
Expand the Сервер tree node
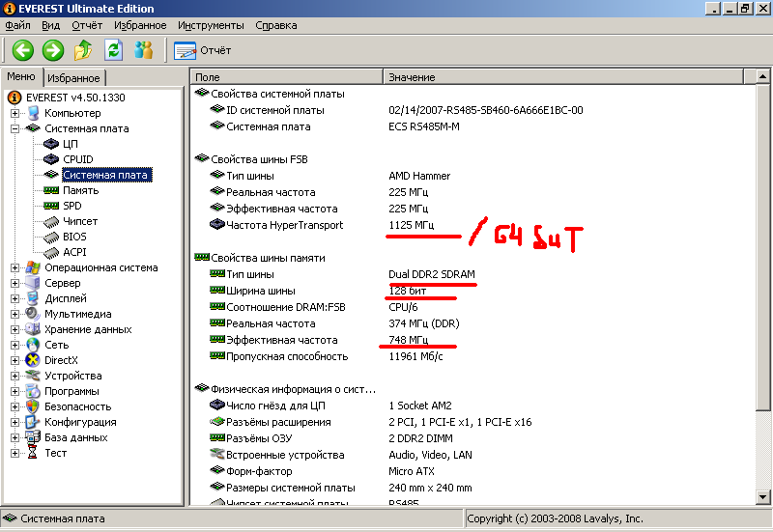click(14, 283)
